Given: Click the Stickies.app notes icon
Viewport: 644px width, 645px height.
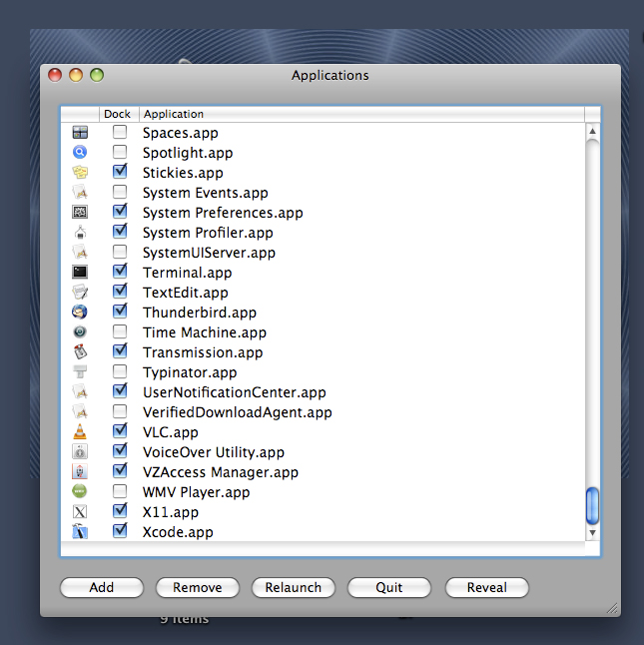Looking at the screenshot, I should (x=80, y=172).
